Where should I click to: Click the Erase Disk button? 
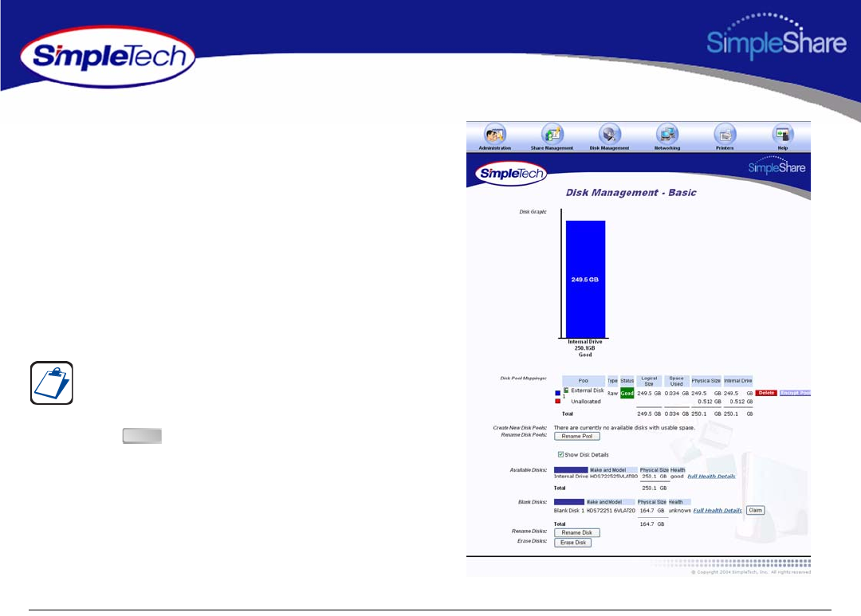572,543
